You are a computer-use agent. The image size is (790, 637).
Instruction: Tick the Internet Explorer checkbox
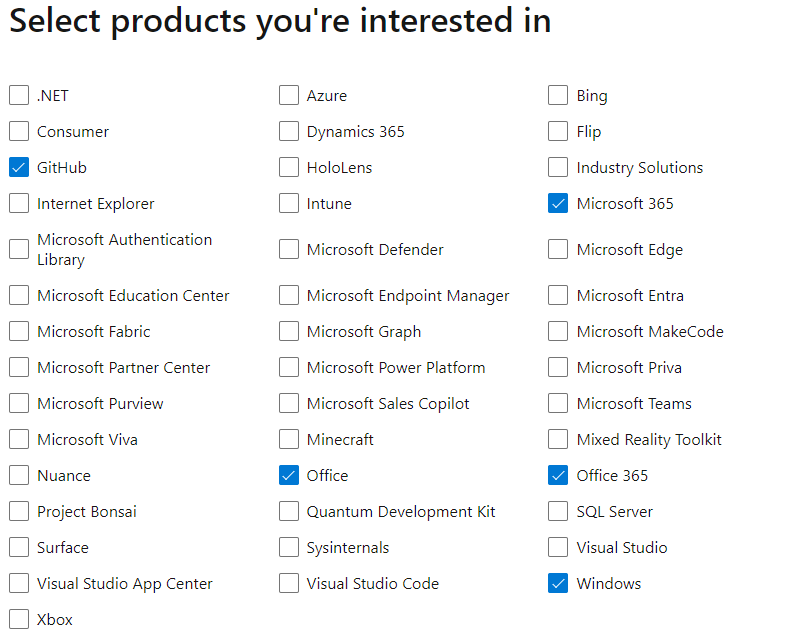(x=19, y=204)
